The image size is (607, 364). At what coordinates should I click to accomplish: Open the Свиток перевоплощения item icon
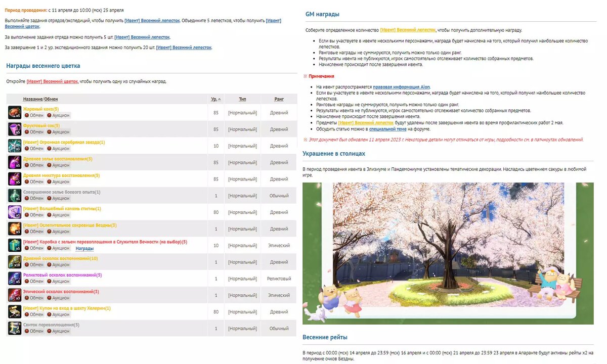tap(15, 328)
